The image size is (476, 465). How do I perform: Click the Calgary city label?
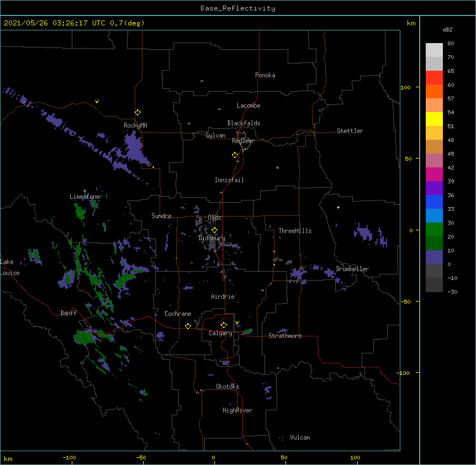click(220, 333)
